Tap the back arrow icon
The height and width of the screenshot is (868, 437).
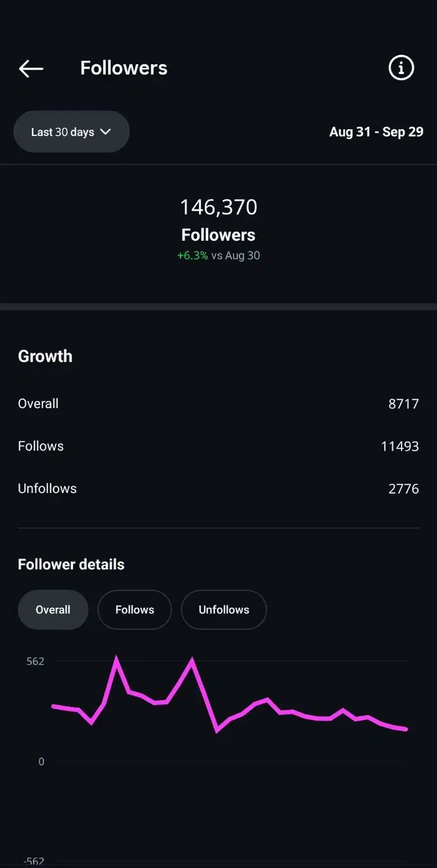(x=31, y=68)
